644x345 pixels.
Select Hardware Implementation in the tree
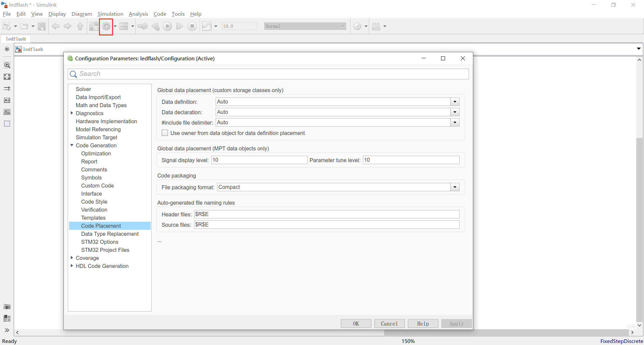[106, 121]
